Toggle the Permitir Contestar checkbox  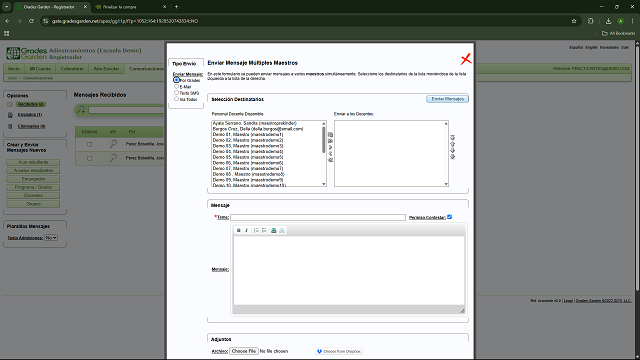449,217
